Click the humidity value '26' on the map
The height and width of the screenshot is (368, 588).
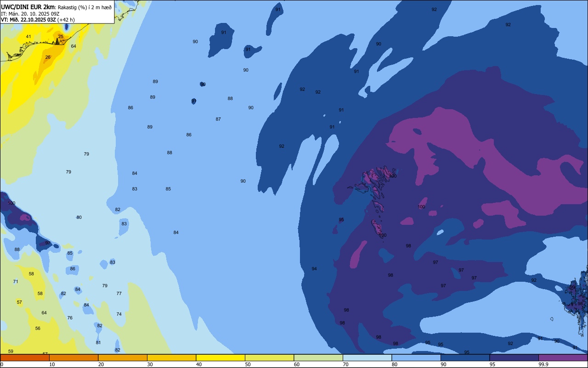pos(48,57)
